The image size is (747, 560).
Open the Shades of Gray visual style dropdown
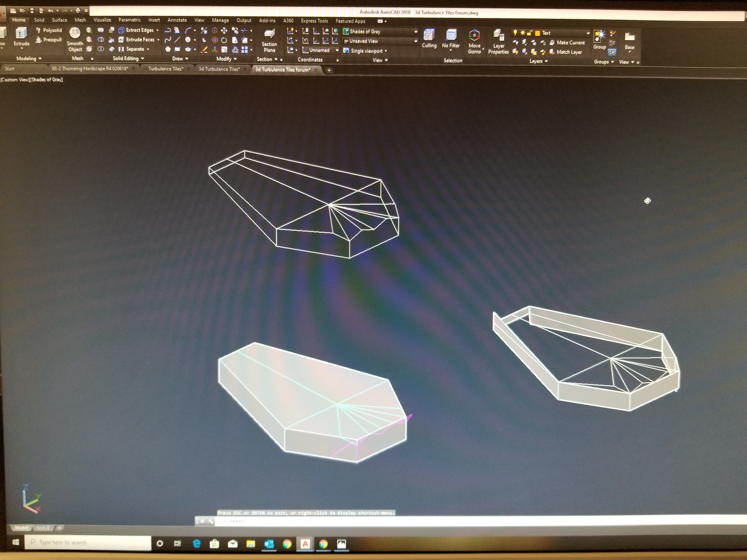point(415,32)
